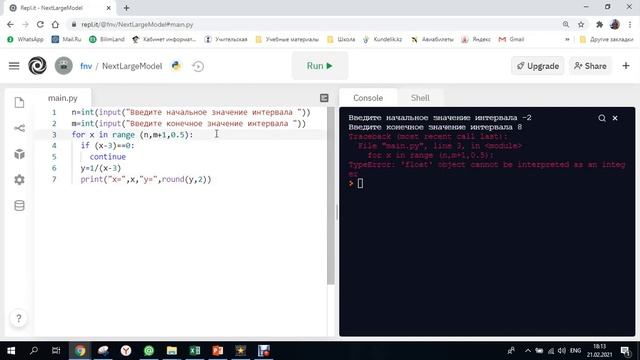Image resolution: width=640 pixels, height=360 pixels.
Task: Open the Settings gear in sidebar
Action: point(19,180)
